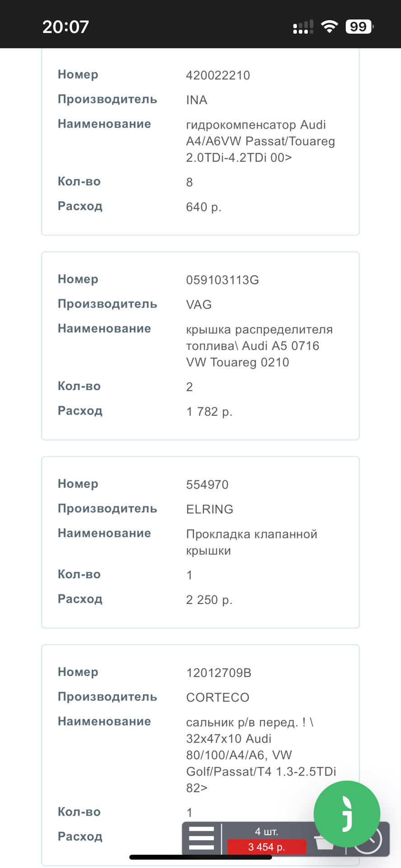Tap the CORTECO manufacturer name
Viewport: 401px width, 868px height.
218,697
